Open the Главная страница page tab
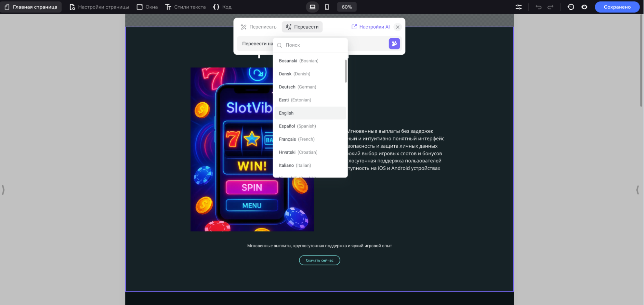This screenshot has height=305, width=644. [x=31, y=7]
